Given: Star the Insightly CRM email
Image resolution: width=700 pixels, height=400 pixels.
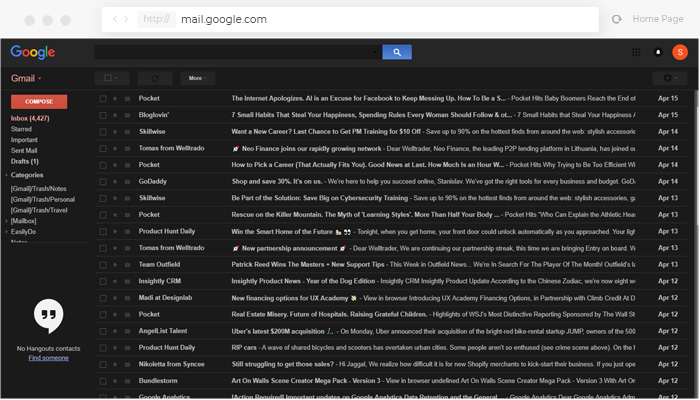Looking at the screenshot, I should tap(115, 281).
